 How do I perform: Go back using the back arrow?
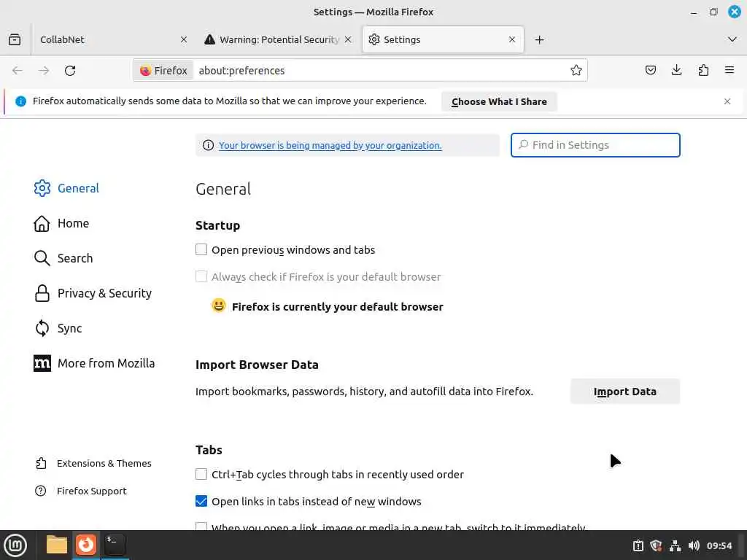(x=18, y=71)
